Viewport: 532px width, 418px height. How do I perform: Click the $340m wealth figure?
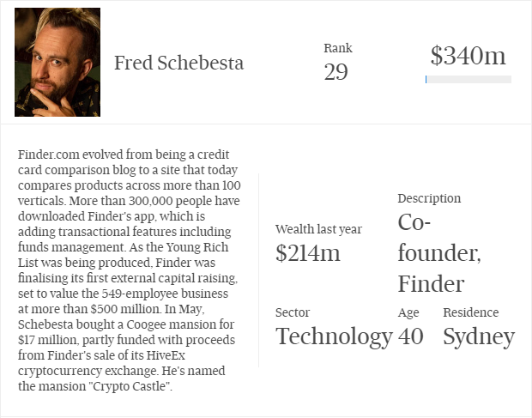468,57
